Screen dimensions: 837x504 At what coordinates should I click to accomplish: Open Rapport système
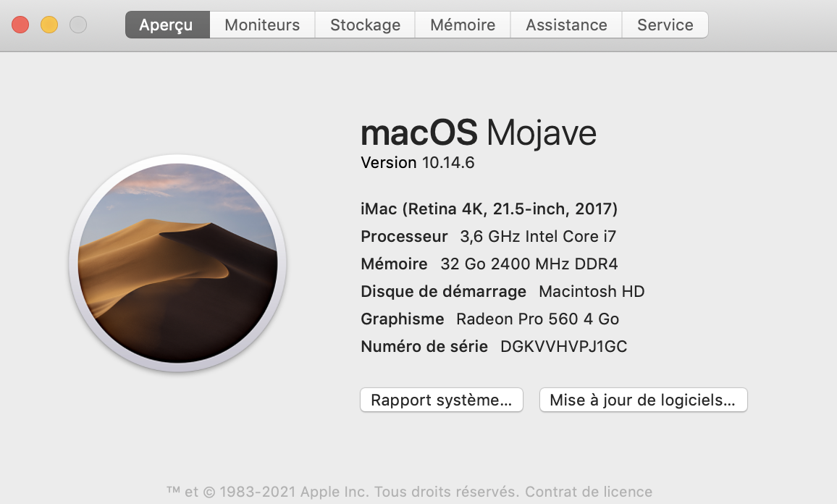click(441, 400)
